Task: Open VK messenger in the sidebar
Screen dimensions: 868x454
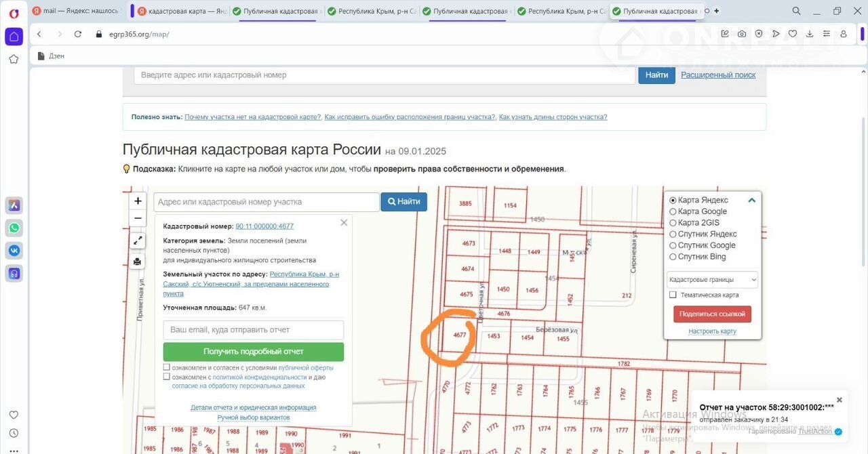Action: coord(14,251)
